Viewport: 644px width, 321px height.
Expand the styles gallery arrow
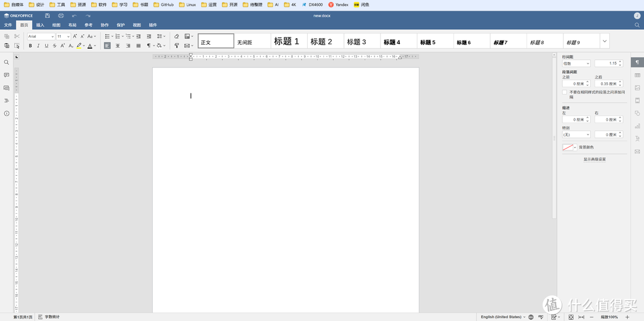[x=605, y=41]
